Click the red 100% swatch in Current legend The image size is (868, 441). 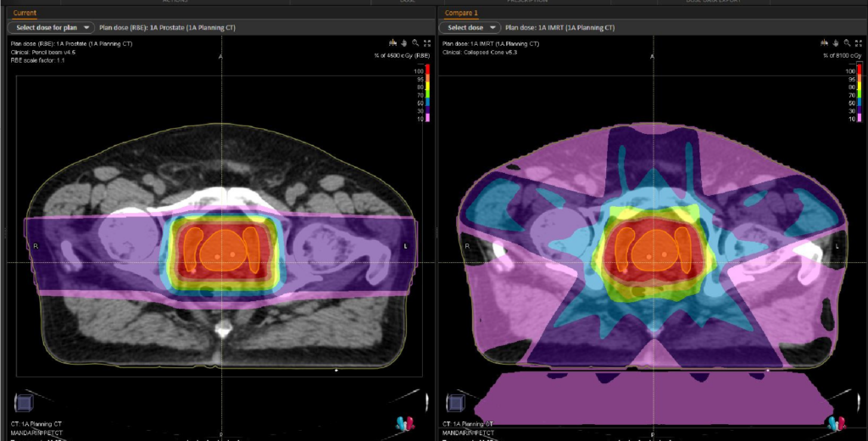(x=427, y=70)
